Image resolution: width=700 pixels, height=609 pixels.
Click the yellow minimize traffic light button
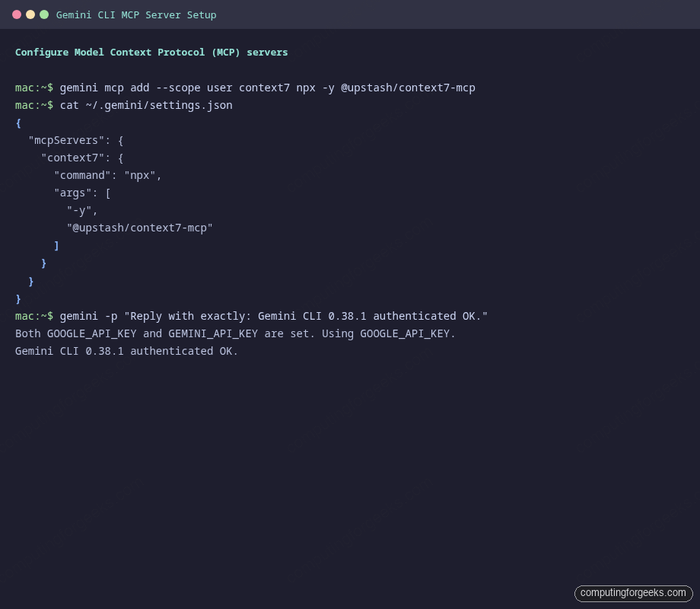point(31,14)
